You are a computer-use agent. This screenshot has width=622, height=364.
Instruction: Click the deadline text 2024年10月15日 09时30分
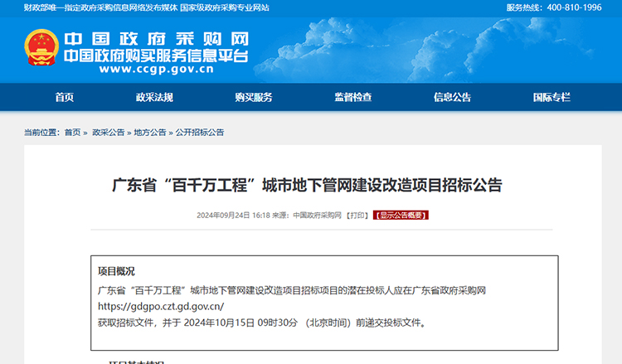pos(241,323)
